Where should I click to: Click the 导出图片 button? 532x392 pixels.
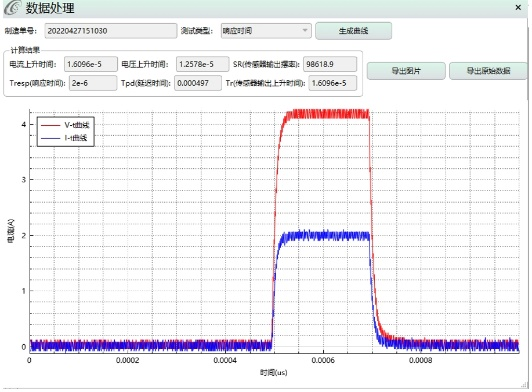[406, 71]
